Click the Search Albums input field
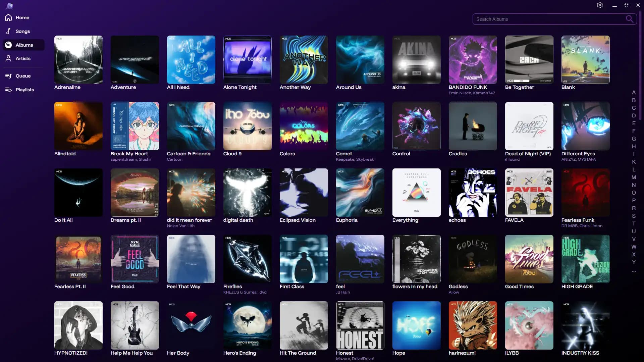This screenshot has height=362, width=644. click(x=543, y=19)
